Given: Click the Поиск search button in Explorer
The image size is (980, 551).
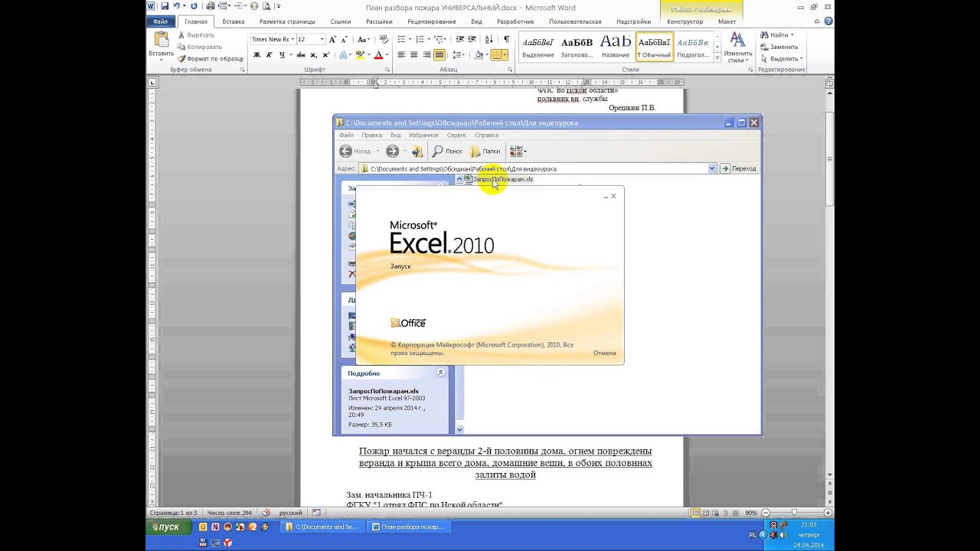Looking at the screenshot, I should (x=447, y=152).
